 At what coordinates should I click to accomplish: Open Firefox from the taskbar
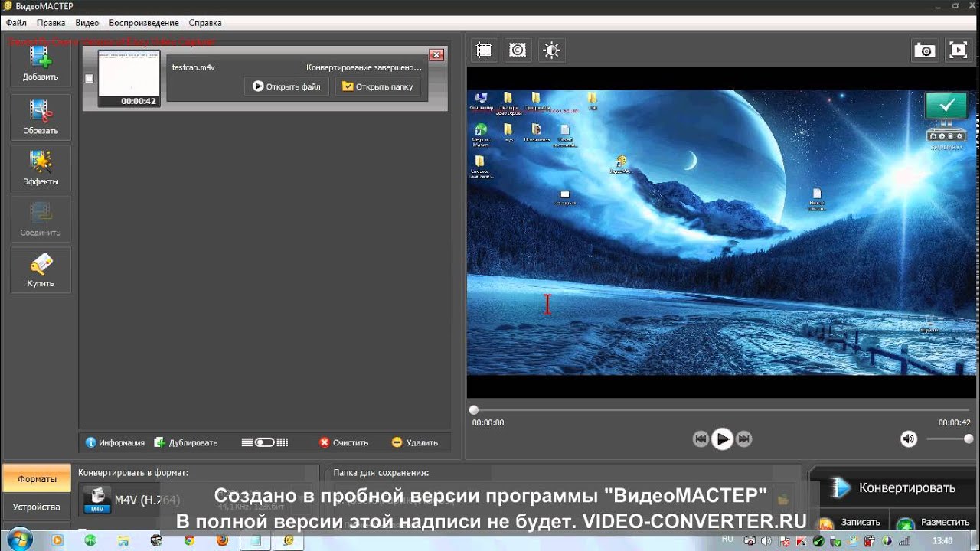coord(222,540)
